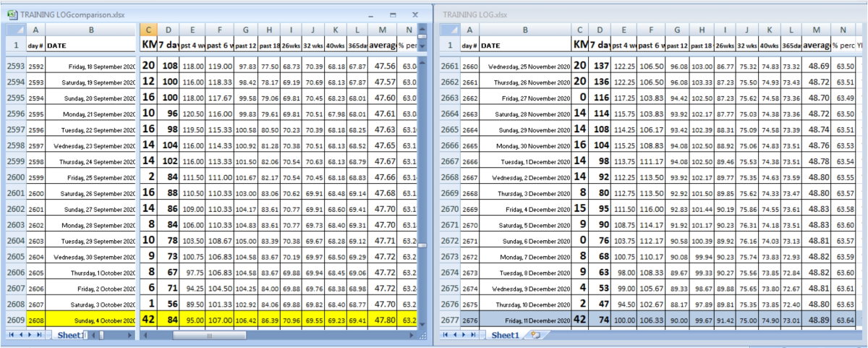Click right arrow of frozen-pane horizontal scrollbar
This screenshot has width=868, height=348.
(129, 335)
